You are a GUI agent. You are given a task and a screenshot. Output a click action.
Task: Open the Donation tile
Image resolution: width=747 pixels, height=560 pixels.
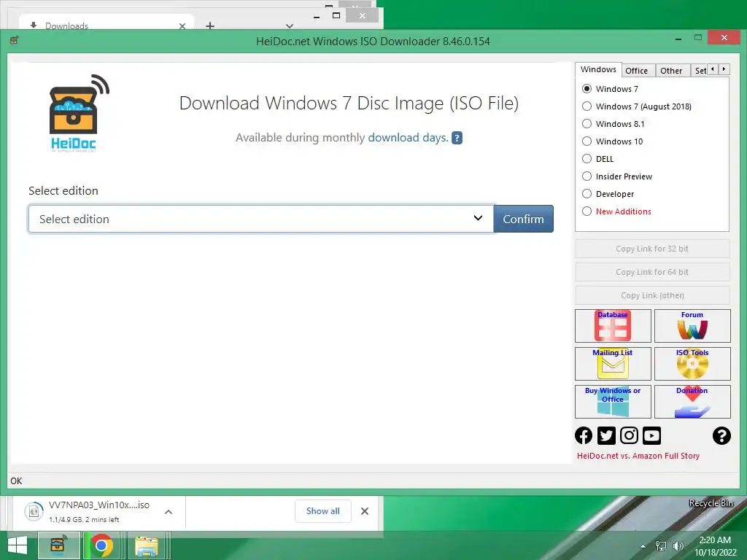pyautogui.click(x=692, y=402)
